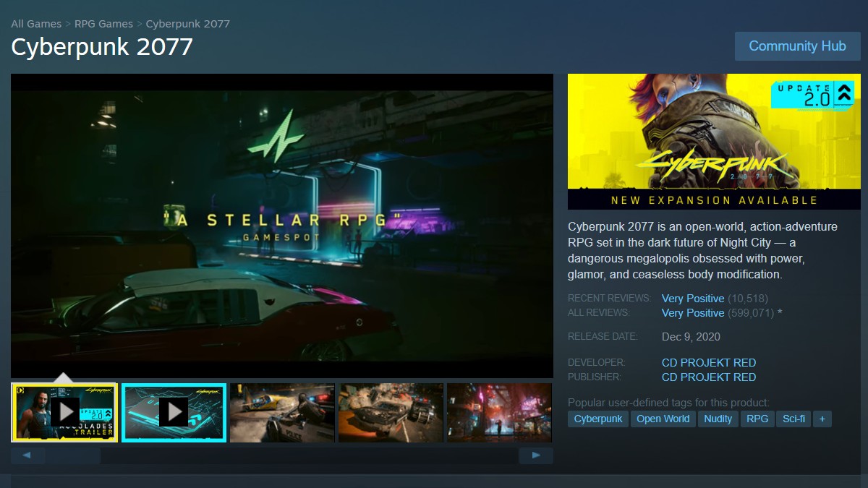Open recent reviews Very Positive link
The image size is (868, 488).
point(692,299)
